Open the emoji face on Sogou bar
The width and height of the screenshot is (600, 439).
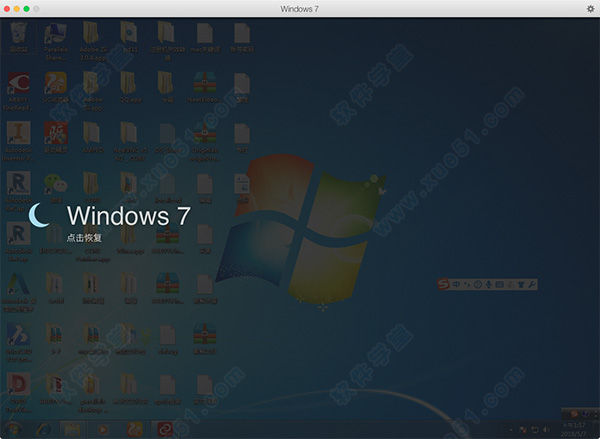pyautogui.click(x=478, y=284)
